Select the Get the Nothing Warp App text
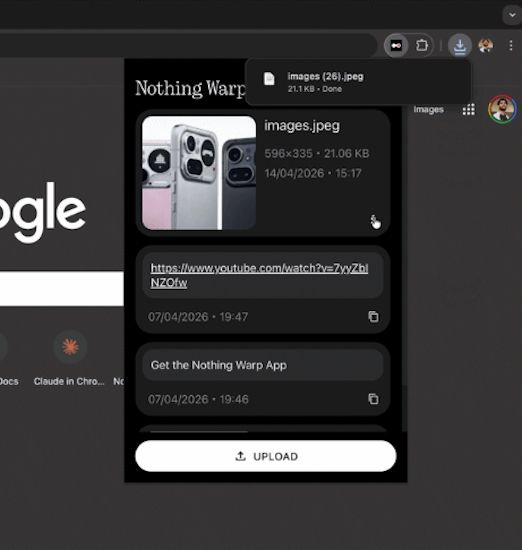The width and height of the screenshot is (522, 550). click(219, 365)
